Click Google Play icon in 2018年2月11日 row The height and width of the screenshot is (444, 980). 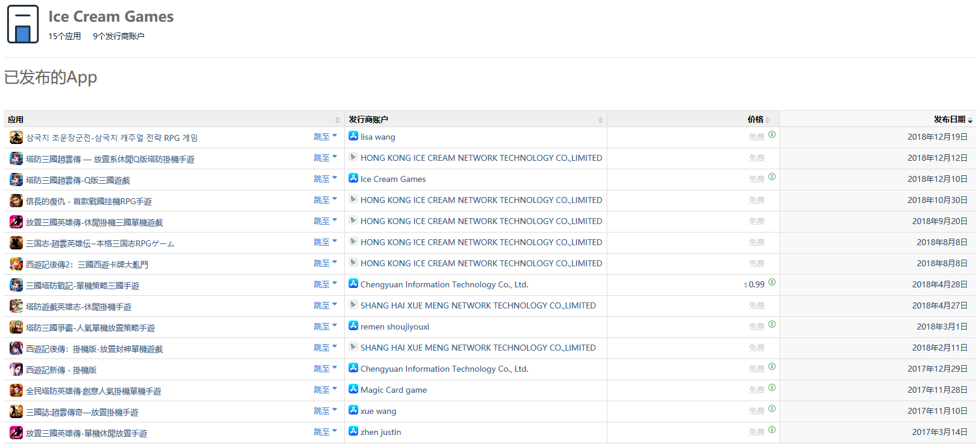(353, 347)
